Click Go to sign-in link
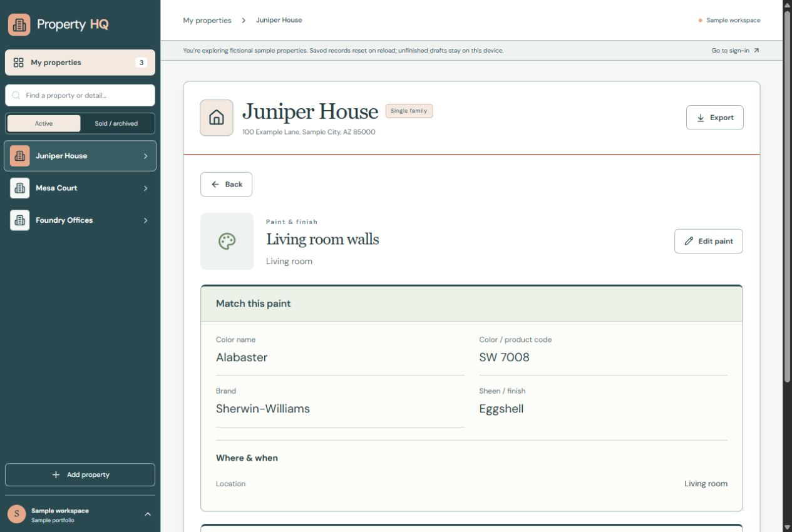 tap(736, 51)
